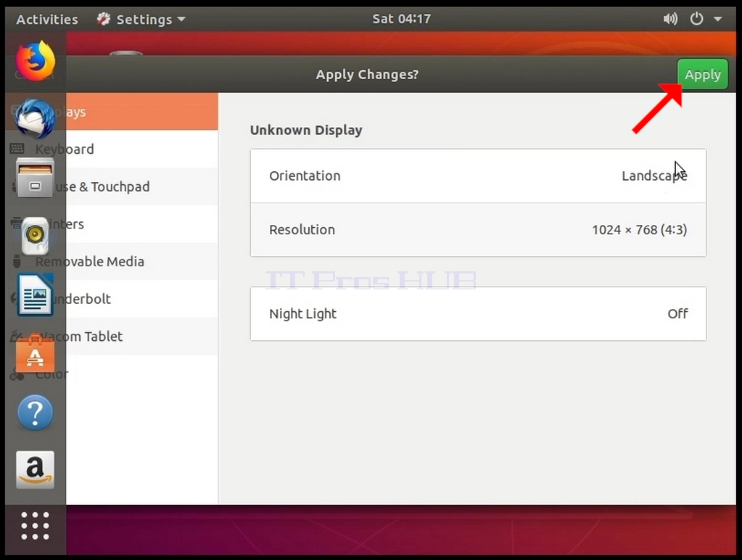Image resolution: width=742 pixels, height=560 pixels.
Task: Open the Amazon dock icon
Action: point(35,469)
